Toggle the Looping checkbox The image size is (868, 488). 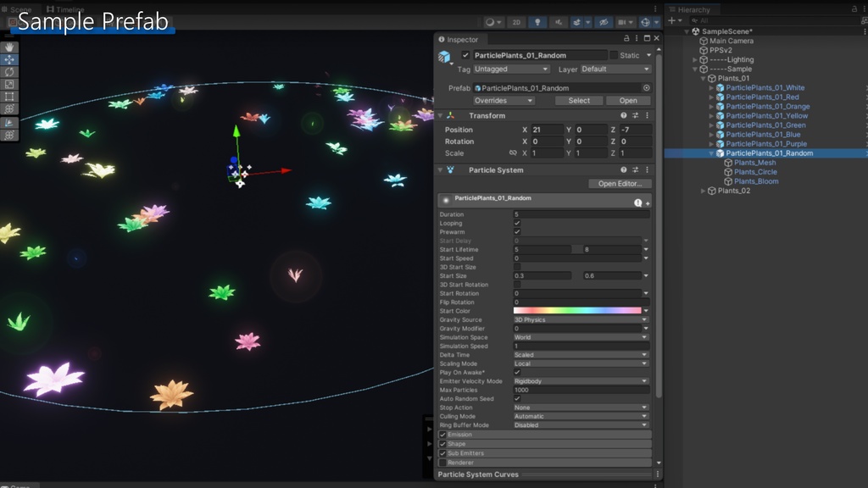tap(517, 224)
